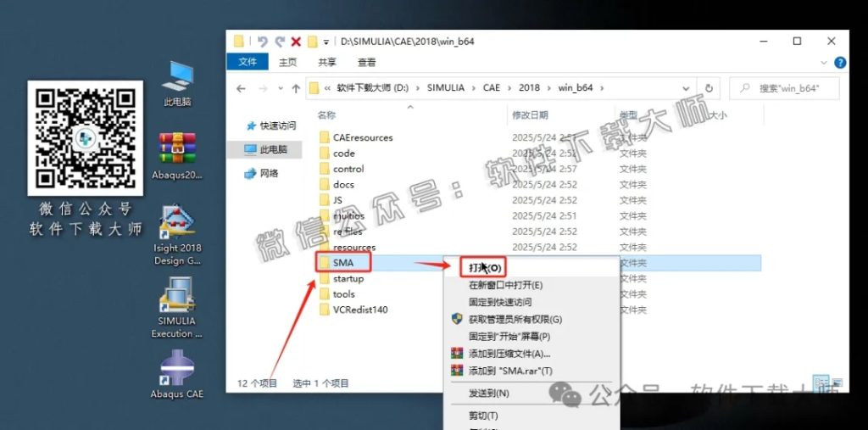Click the redo icon in title bar
This screenshot has width=868, height=430.
pyautogui.click(x=280, y=41)
